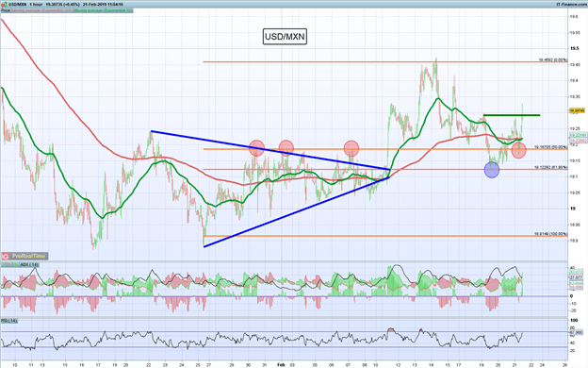Select the short green horizontal resistance line
The width and height of the screenshot is (588, 368).
tap(512, 115)
